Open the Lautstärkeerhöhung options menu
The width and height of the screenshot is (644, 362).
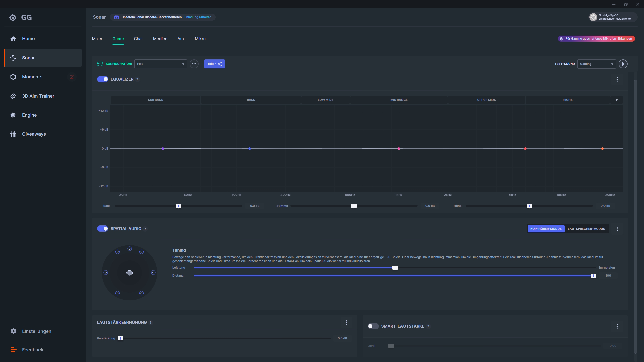[346, 323]
